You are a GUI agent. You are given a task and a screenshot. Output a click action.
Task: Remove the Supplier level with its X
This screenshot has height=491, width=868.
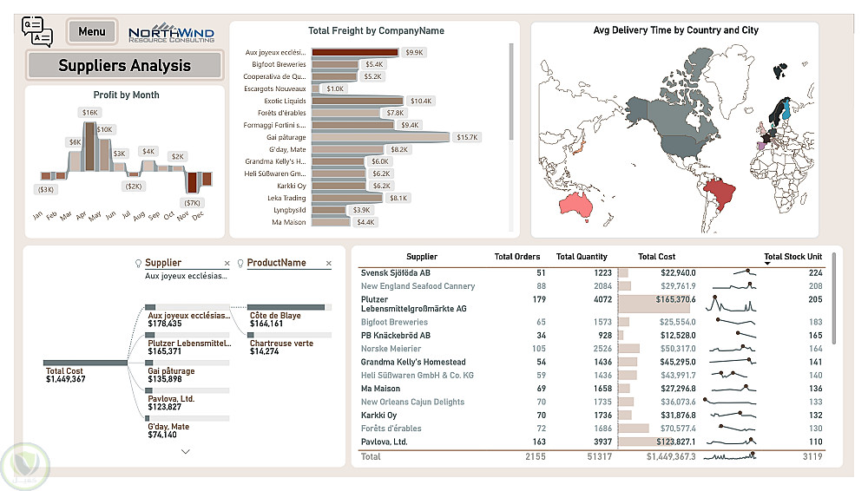[227, 264]
